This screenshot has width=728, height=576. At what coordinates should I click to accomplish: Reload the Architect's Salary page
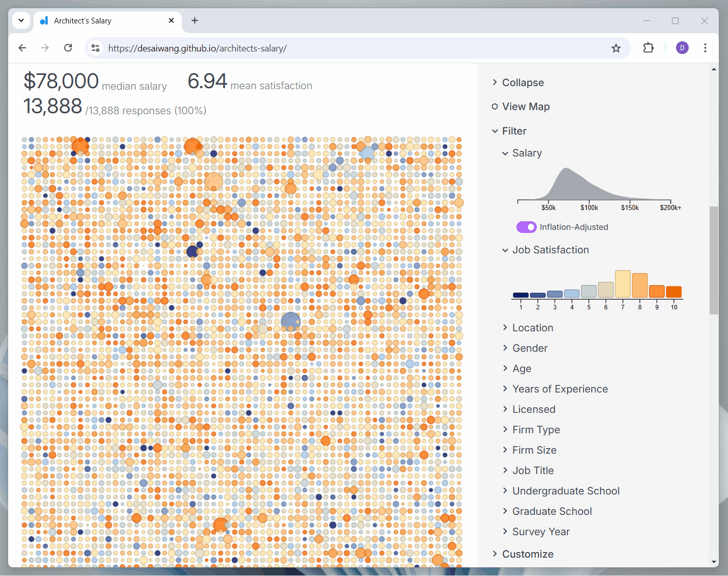(68, 48)
